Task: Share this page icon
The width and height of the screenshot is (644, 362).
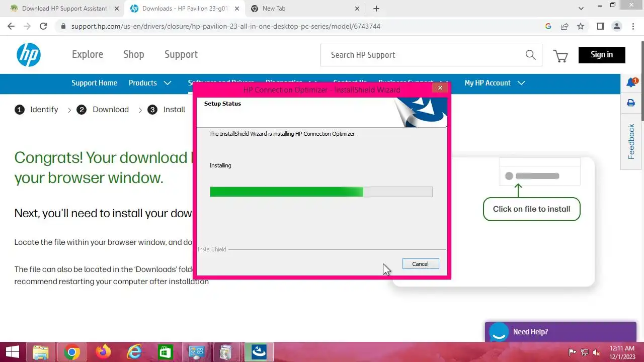Action: click(x=565, y=26)
